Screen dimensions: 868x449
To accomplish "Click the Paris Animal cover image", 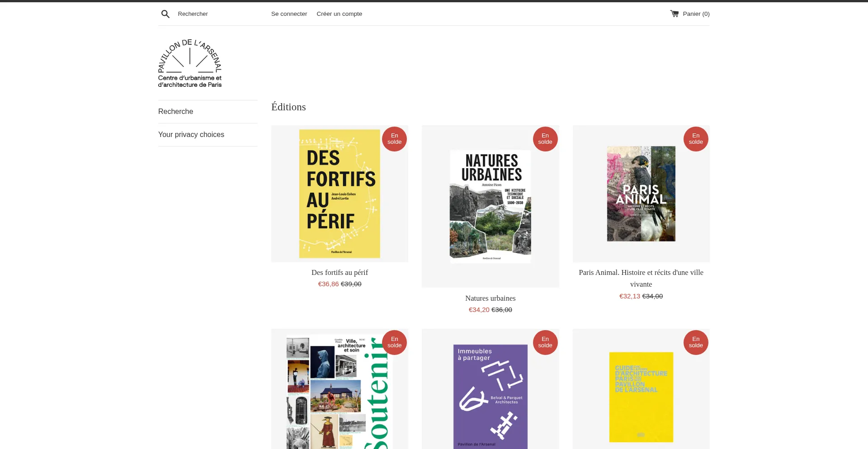I will pyautogui.click(x=641, y=194).
